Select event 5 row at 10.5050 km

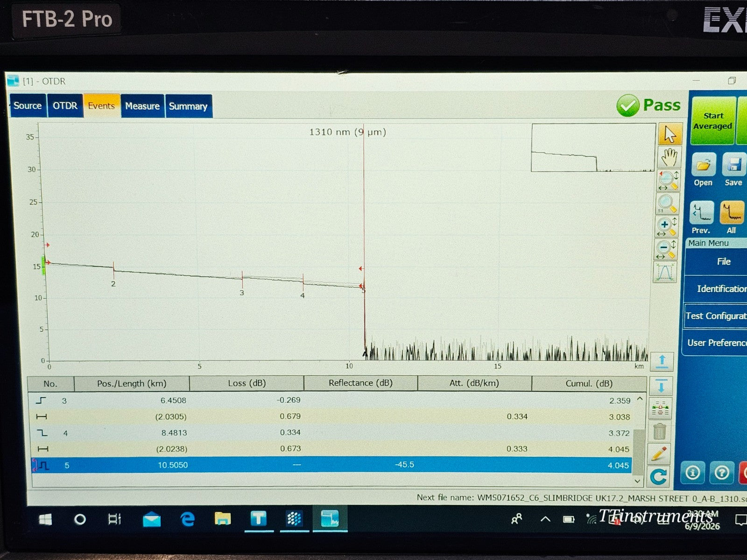[x=331, y=465]
